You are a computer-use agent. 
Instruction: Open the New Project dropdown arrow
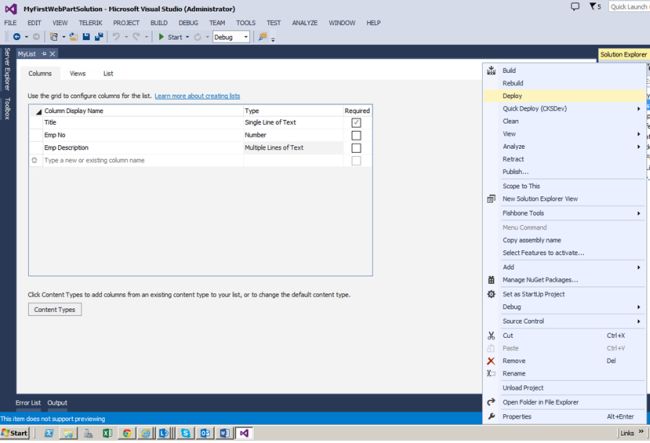click(x=64, y=37)
